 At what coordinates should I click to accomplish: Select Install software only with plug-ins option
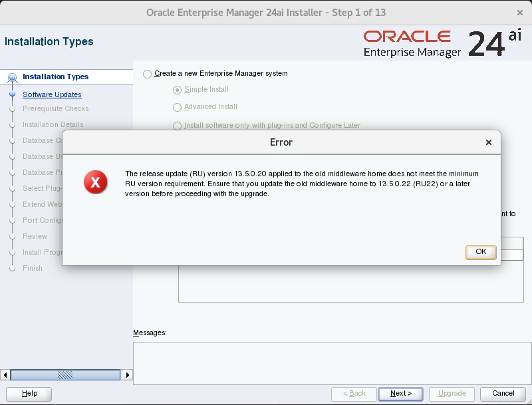pyautogui.click(x=177, y=126)
